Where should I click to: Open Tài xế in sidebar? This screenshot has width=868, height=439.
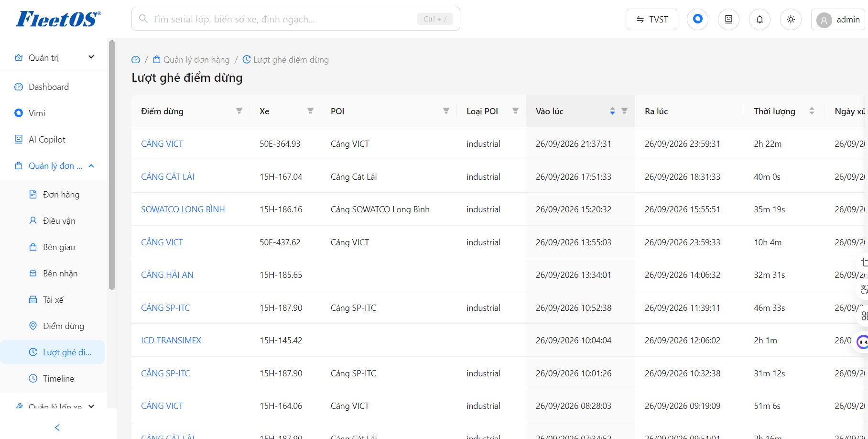[53, 300]
